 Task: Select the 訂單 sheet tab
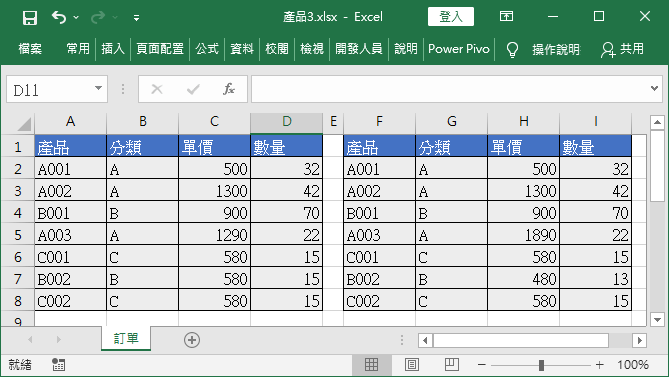(x=126, y=339)
